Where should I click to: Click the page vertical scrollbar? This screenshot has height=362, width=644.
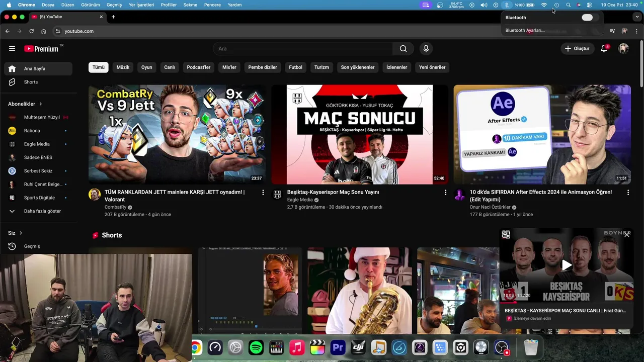pyautogui.click(x=641, y=63)
